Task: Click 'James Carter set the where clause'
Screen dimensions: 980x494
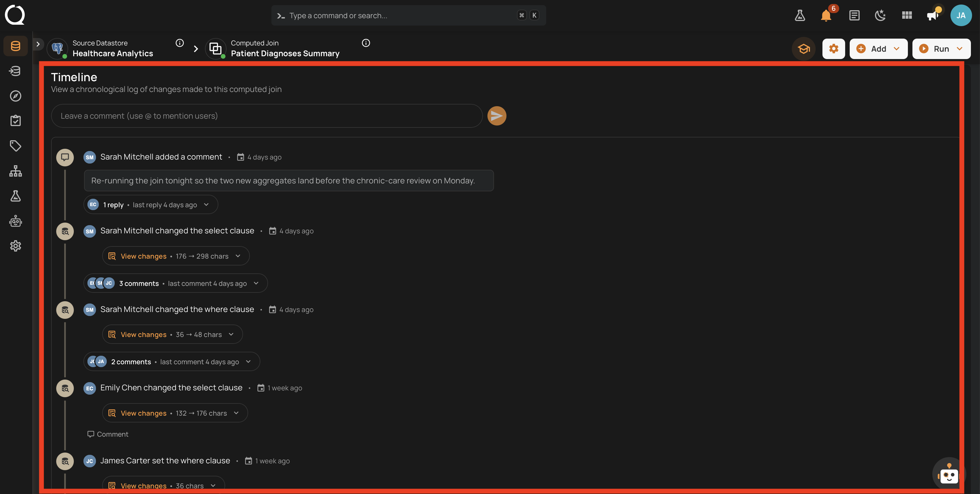Action: pos(165,461)
